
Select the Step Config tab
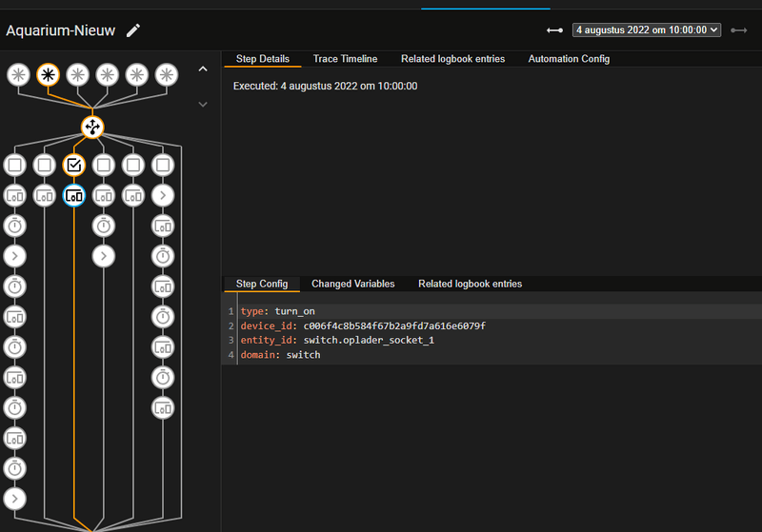262,284
